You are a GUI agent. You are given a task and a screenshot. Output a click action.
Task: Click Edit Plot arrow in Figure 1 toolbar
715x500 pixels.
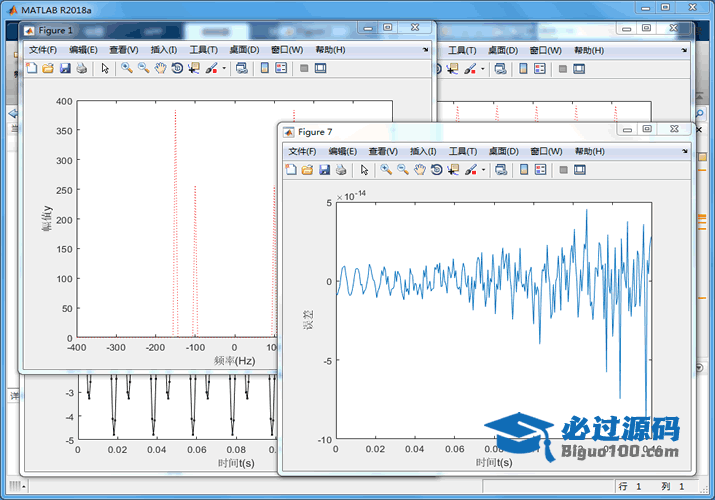(x=105, y=68)
